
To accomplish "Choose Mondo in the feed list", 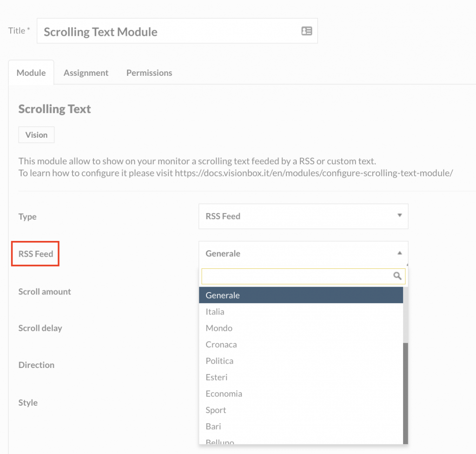I will click(x=301, y=328).
